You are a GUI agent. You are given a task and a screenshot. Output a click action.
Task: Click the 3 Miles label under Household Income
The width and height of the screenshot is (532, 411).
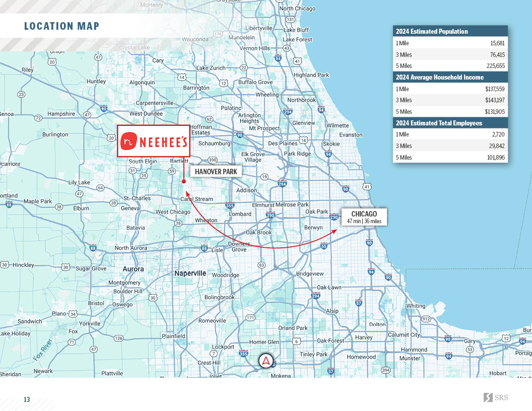[x=404, y=100]
